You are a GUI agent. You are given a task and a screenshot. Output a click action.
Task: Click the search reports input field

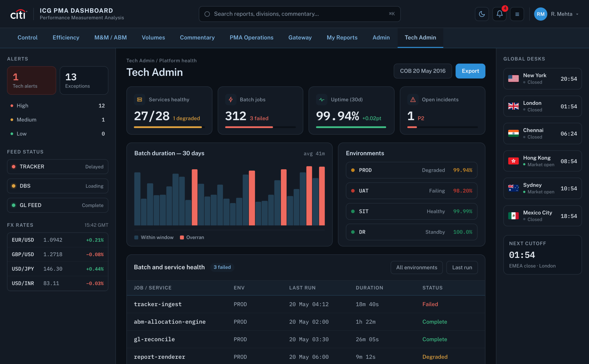(x=299, y=14)
